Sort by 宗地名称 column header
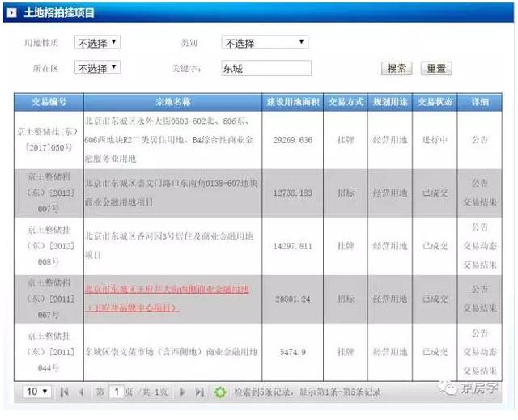Image resolution: width=518 pixels, height=420 pixels. 173,102
